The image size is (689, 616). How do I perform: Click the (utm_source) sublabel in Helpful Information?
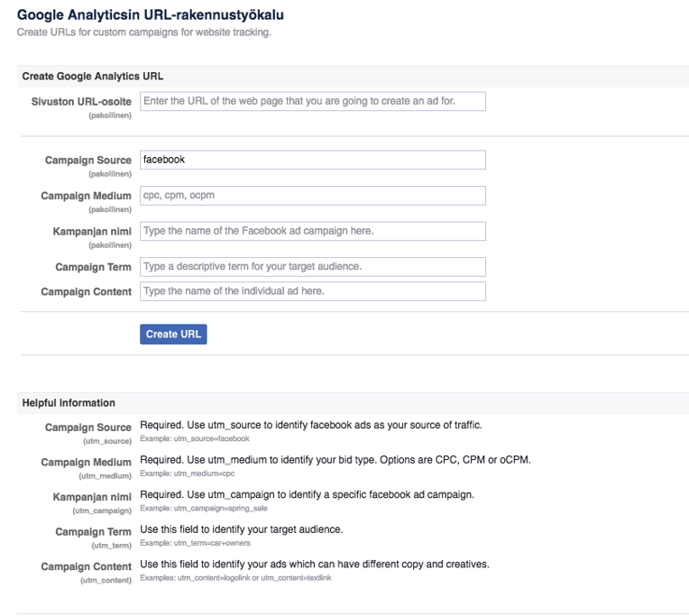(107, 441)
